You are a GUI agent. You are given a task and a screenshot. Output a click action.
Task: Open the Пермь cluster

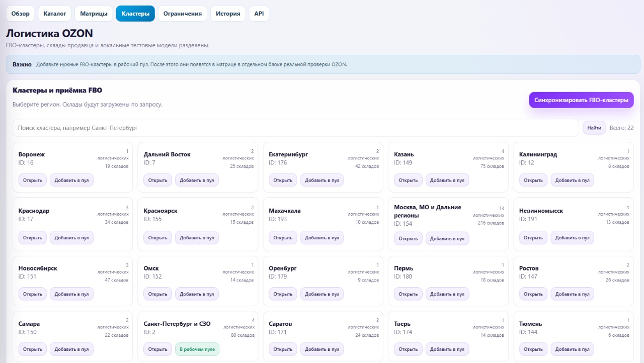pos(409,294)
